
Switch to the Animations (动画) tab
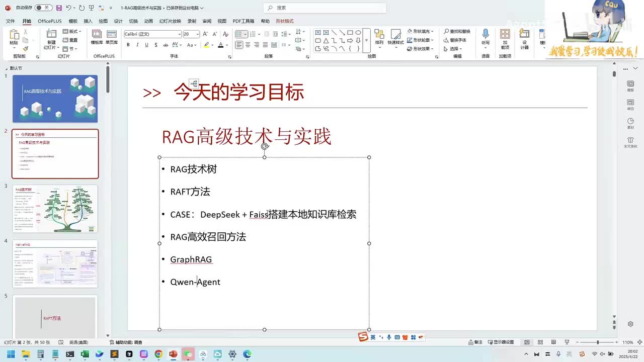pos(148,21)
